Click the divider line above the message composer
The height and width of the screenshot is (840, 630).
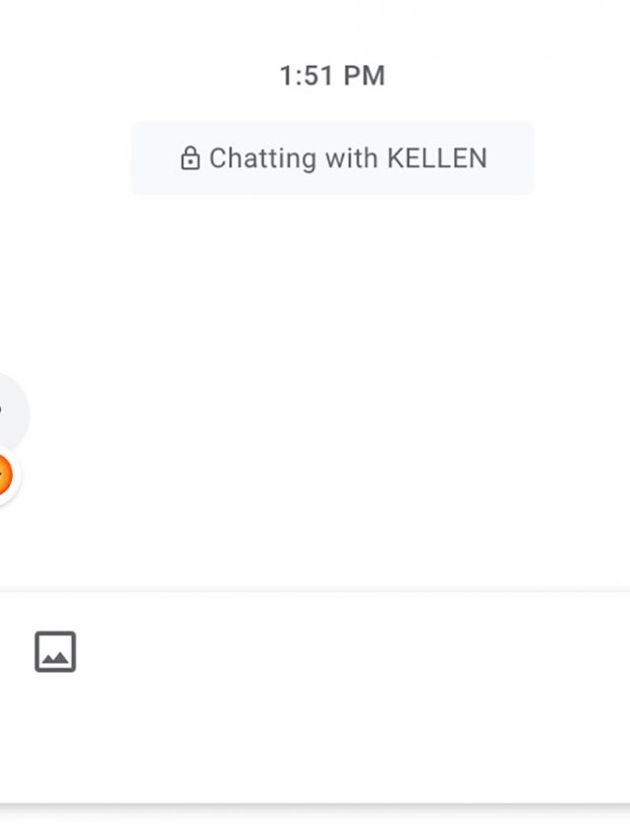(315, 592)
